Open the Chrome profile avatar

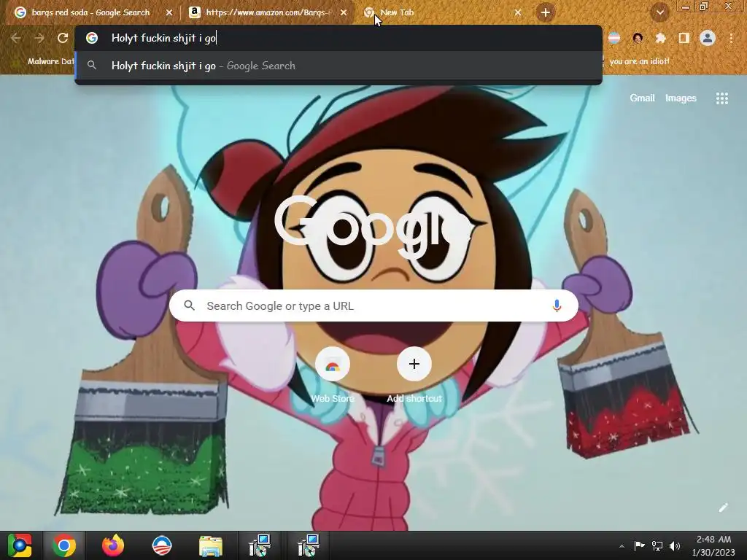tap(708, 38)
